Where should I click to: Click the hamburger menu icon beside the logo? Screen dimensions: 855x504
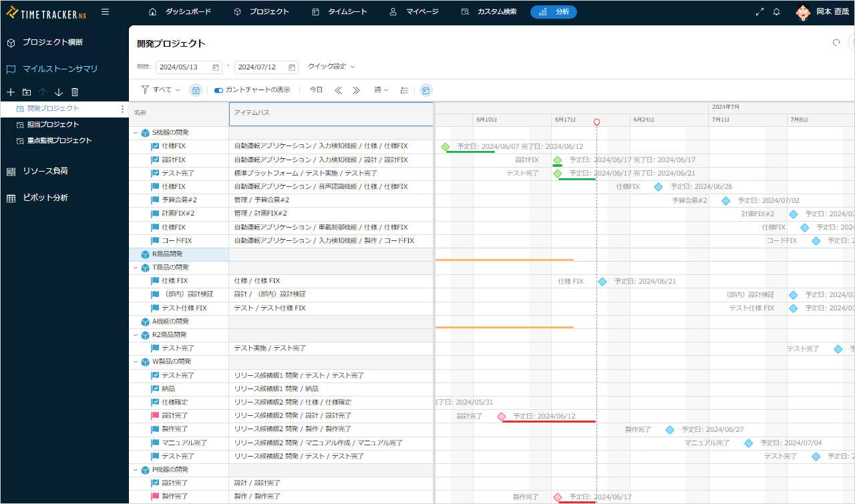tap(105, 11)
